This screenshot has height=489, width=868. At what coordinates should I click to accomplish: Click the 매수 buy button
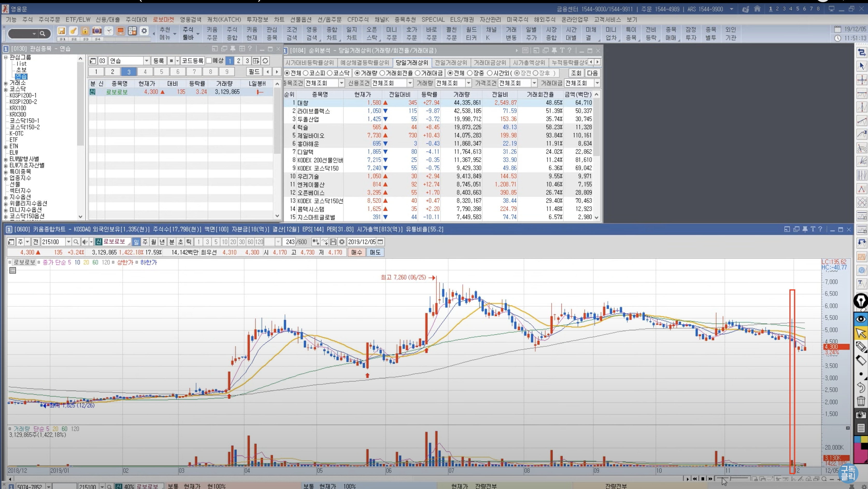[x=357, y=252]
